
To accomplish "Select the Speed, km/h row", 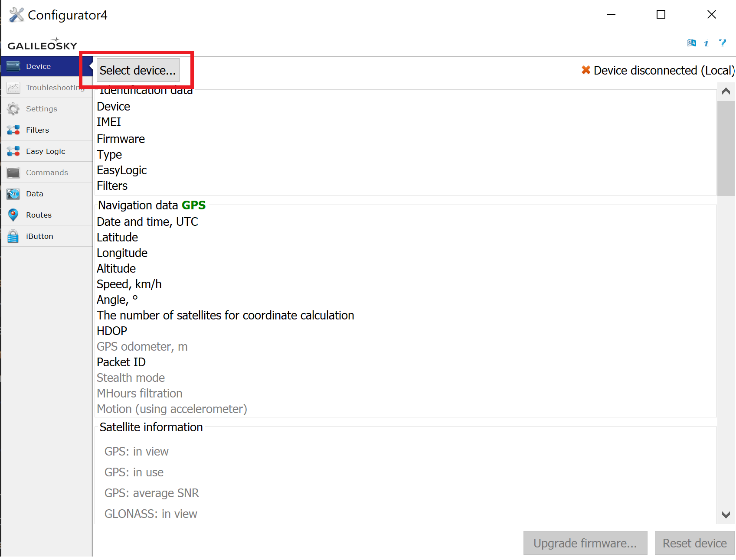I will tap(129, 284).
